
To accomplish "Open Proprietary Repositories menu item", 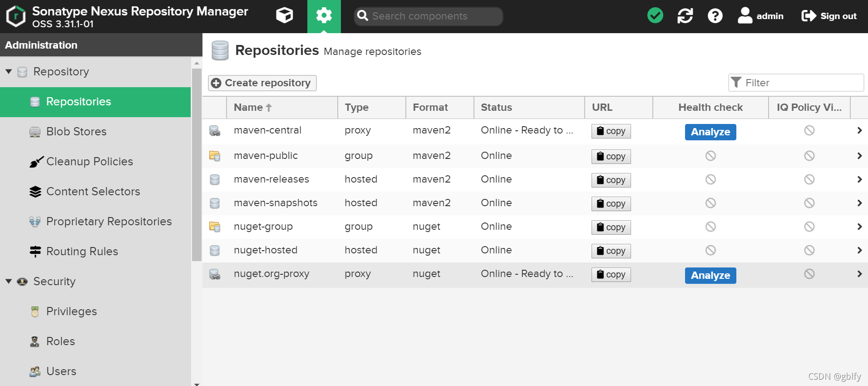I will [95, 222].
